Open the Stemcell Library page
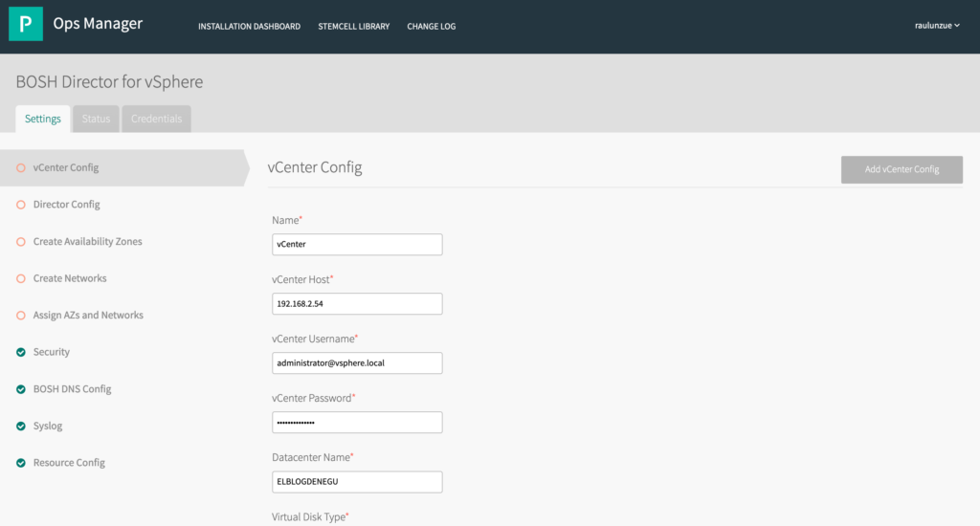 coord(354,26)
